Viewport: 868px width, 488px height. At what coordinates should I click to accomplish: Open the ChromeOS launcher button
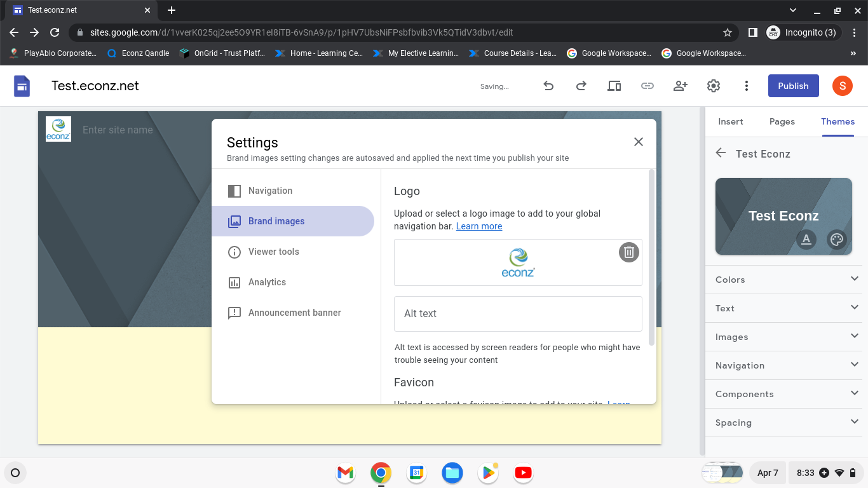[15, 473]
